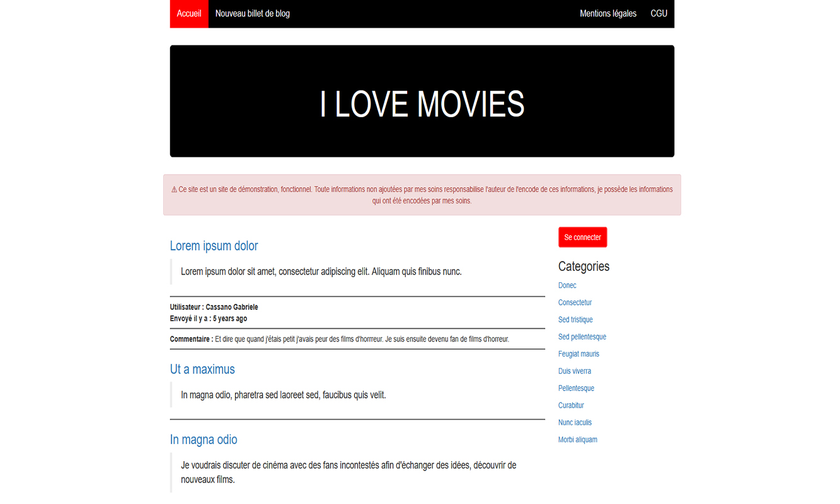This screenshot has width=840, height=504.
Task: Open the Feugiat mauris category
Action: 578,353
